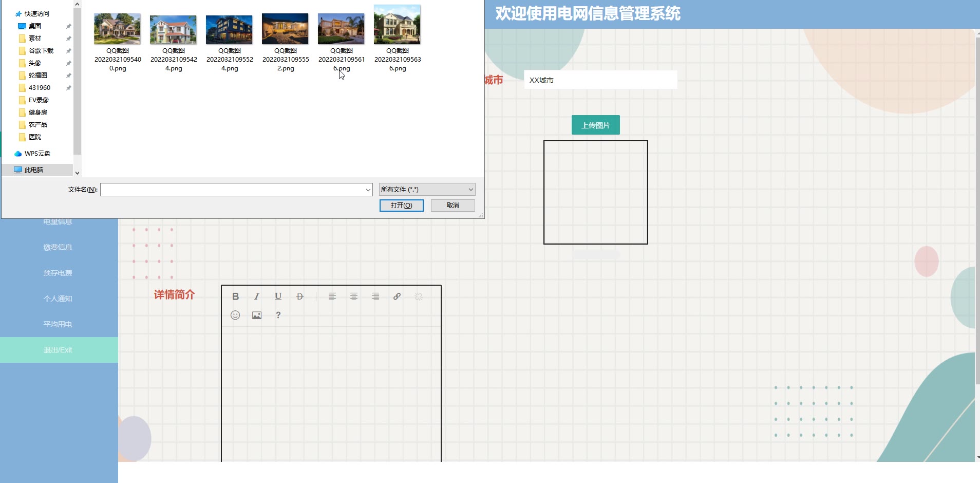
Task: Open the 桌面 folder
Action: tap(35, 26)
